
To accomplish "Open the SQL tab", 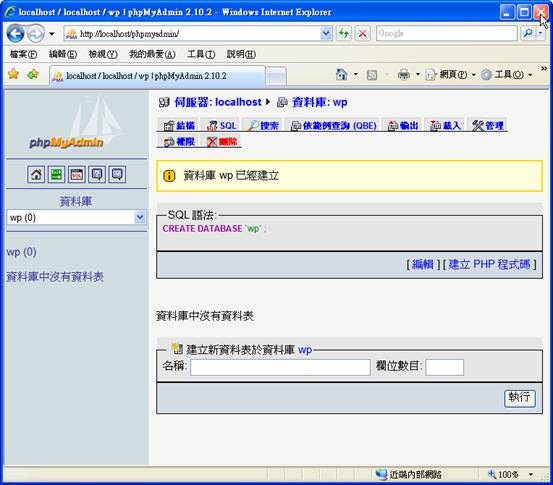I will (222, 125).
